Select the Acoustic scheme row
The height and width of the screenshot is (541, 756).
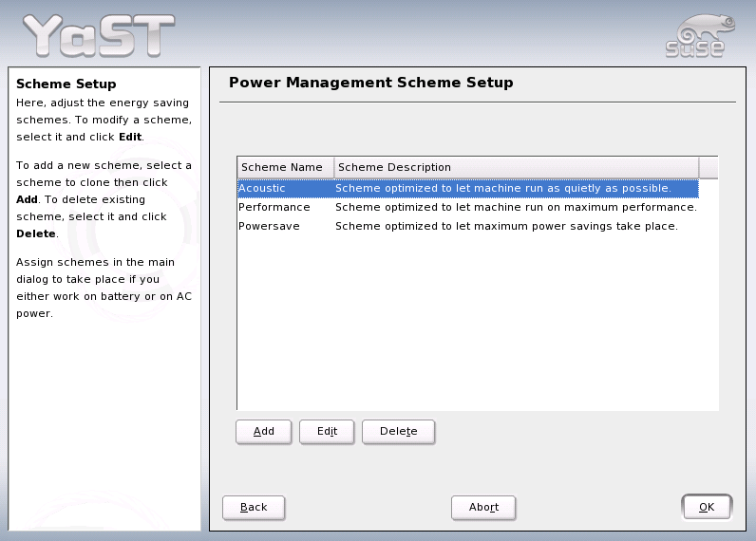(x=467, y=188)
